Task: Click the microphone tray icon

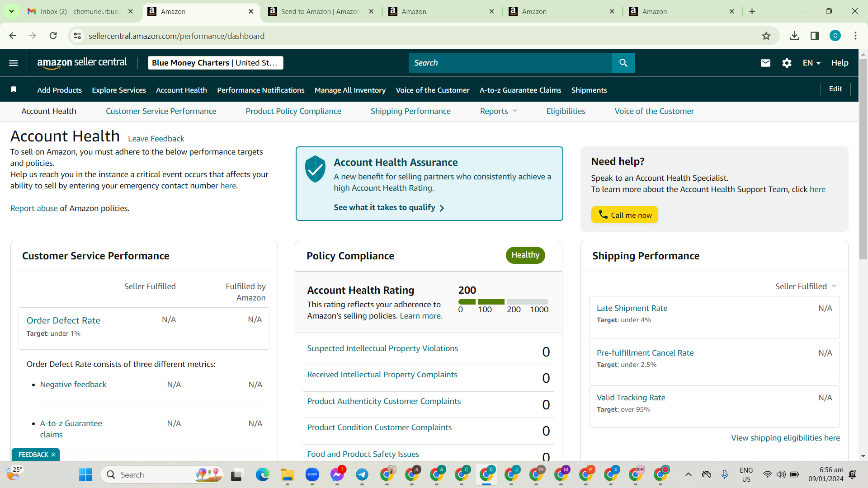Action: [725, 474]
